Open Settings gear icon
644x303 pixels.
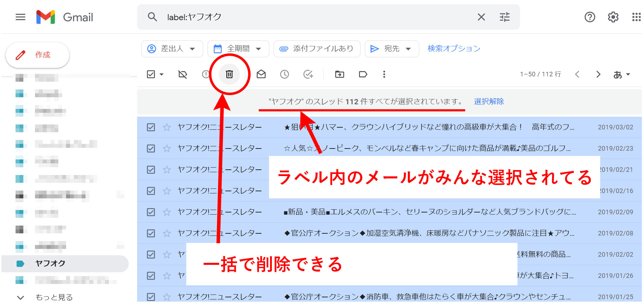point(613,17)
